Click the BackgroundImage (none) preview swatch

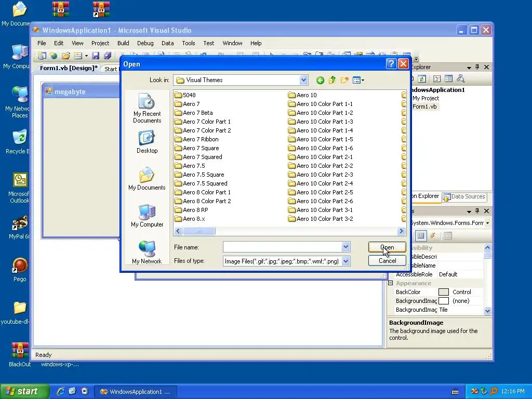[x=444, y=301]
